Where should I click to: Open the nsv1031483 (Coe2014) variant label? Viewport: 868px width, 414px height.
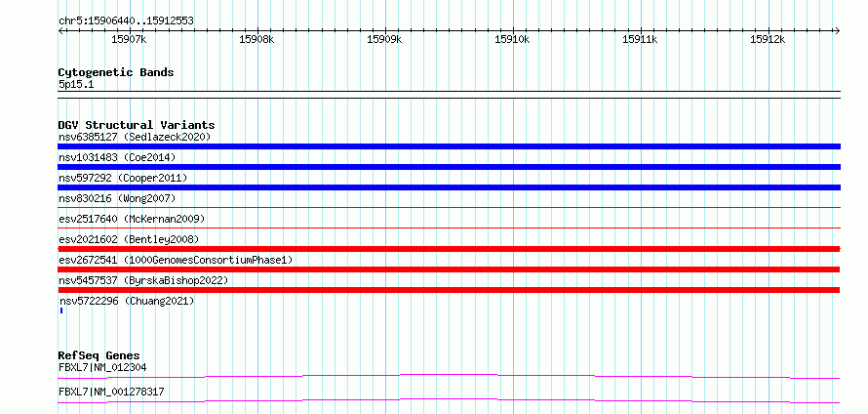pyautogui.click(x=117, y=157)
